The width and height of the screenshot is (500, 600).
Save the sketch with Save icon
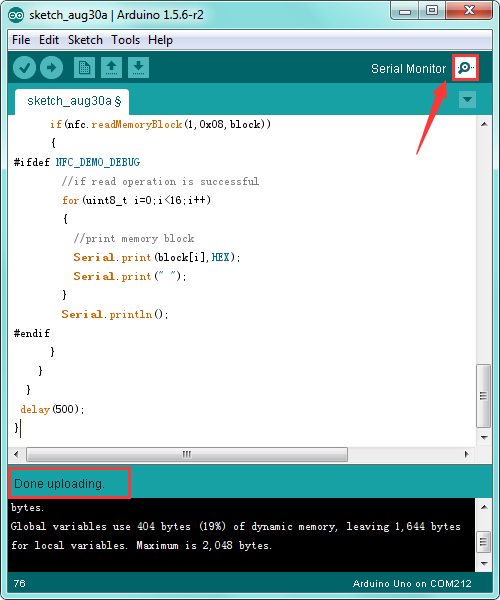point(138,68)
